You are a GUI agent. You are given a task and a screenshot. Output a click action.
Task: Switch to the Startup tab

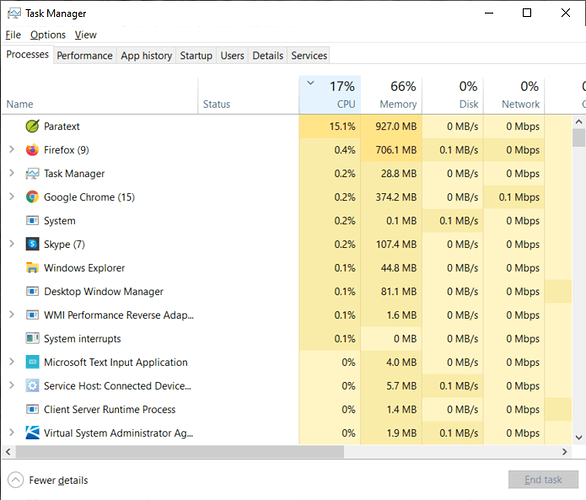pos(196,55)
